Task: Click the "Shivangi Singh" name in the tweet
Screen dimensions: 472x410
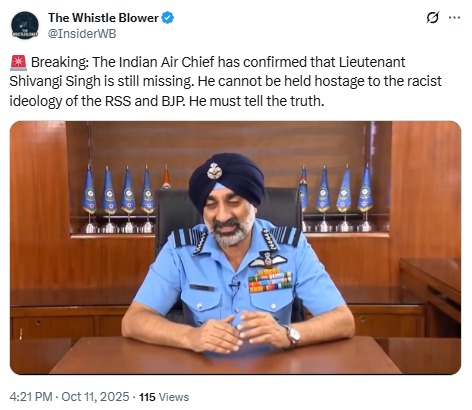Action: coord(55,82)
